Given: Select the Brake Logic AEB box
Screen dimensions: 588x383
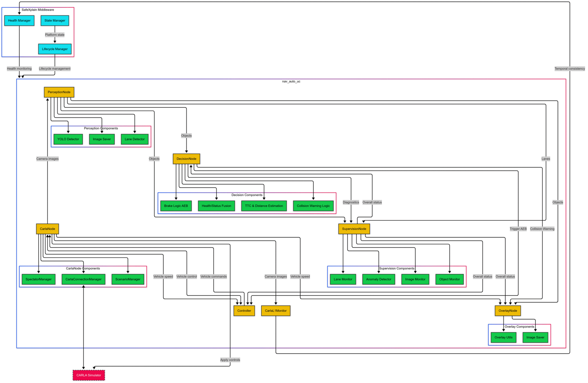Looking at the screenshot, I should coord(176,206).
